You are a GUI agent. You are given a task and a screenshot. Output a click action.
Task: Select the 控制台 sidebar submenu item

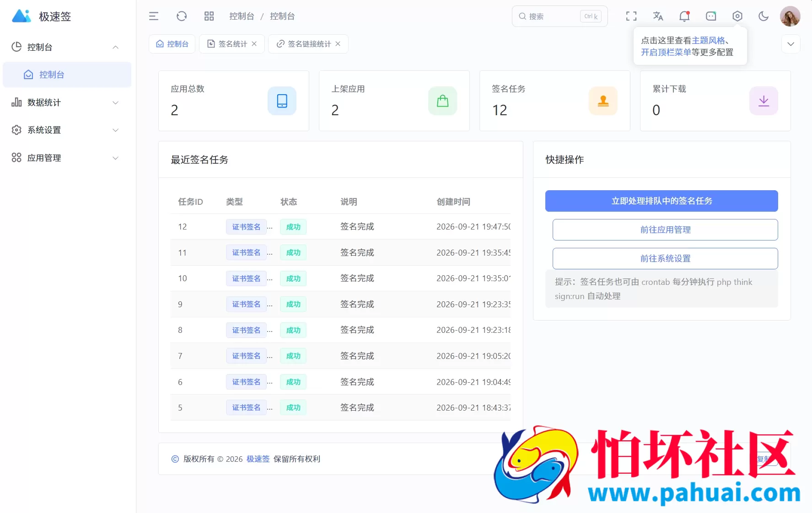click(x=67, y=75)
